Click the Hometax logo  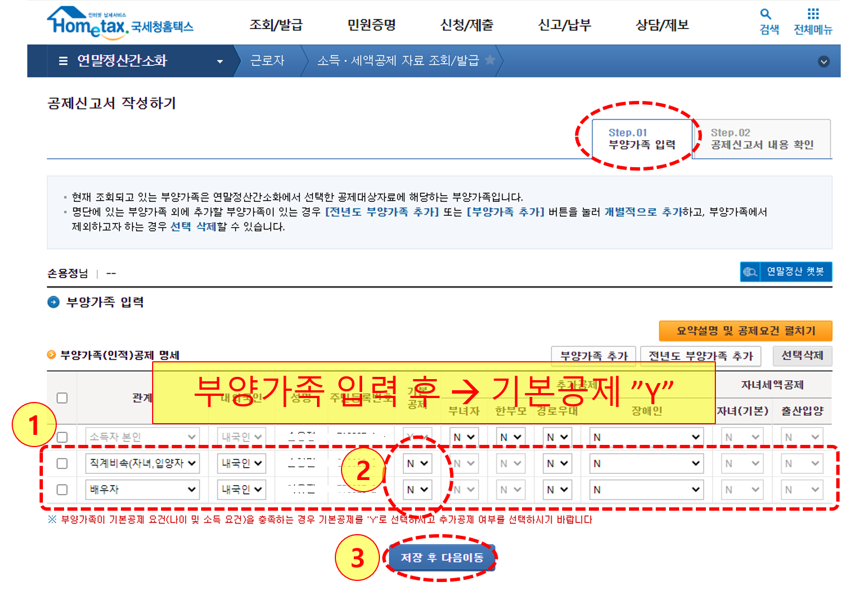120,23
